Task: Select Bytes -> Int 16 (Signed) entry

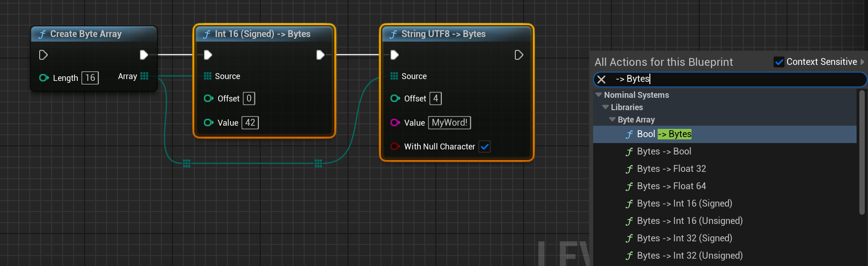Action: point(684,203)
